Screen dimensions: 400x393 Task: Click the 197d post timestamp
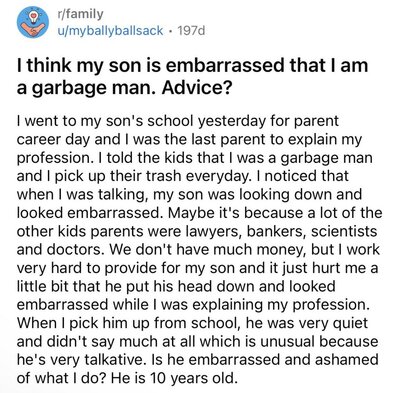pyautogui.click(x=192, y=31)
